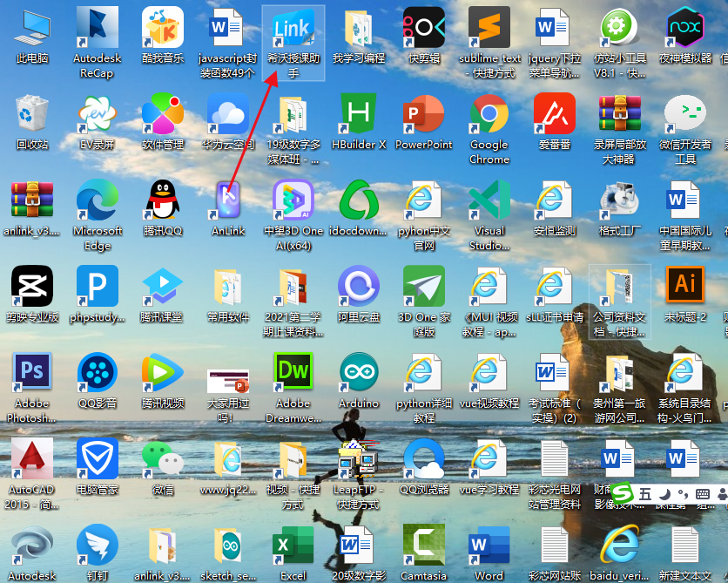Click the Camtasia icon
728x583 pixels.
click(x=423, y=545)
